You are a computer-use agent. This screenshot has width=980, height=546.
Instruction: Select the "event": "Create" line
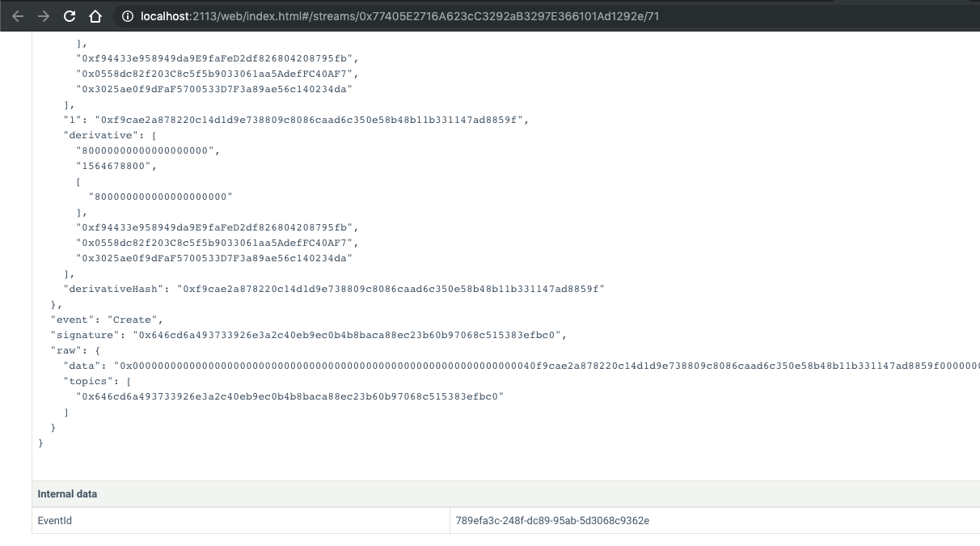point(106,320)
